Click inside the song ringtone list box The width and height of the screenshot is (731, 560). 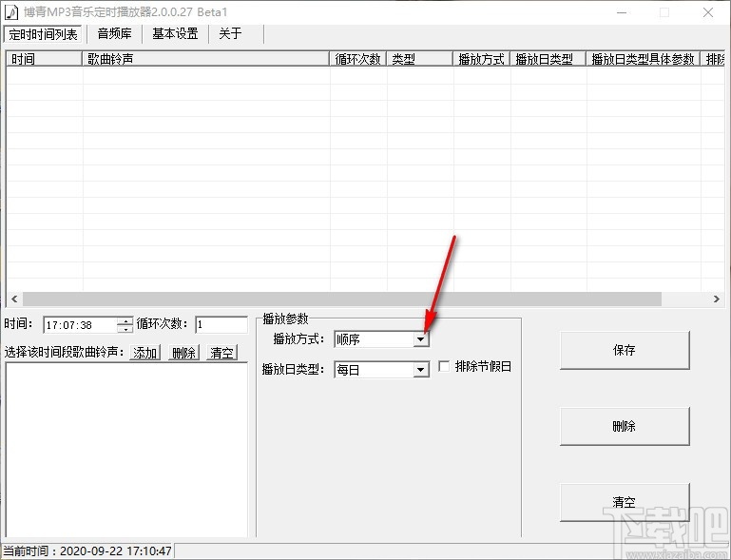(x=126, y=450)
